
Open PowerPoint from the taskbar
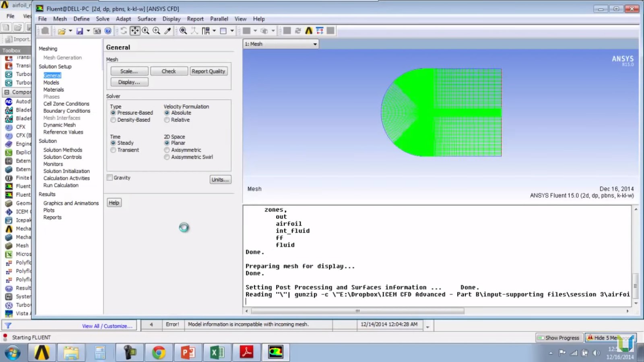coord(188,353)
